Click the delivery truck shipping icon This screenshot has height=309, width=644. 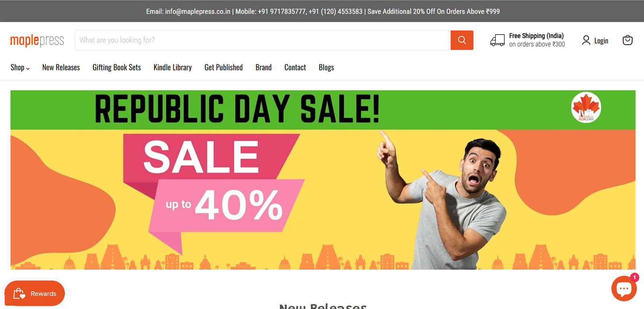[497, 40]
